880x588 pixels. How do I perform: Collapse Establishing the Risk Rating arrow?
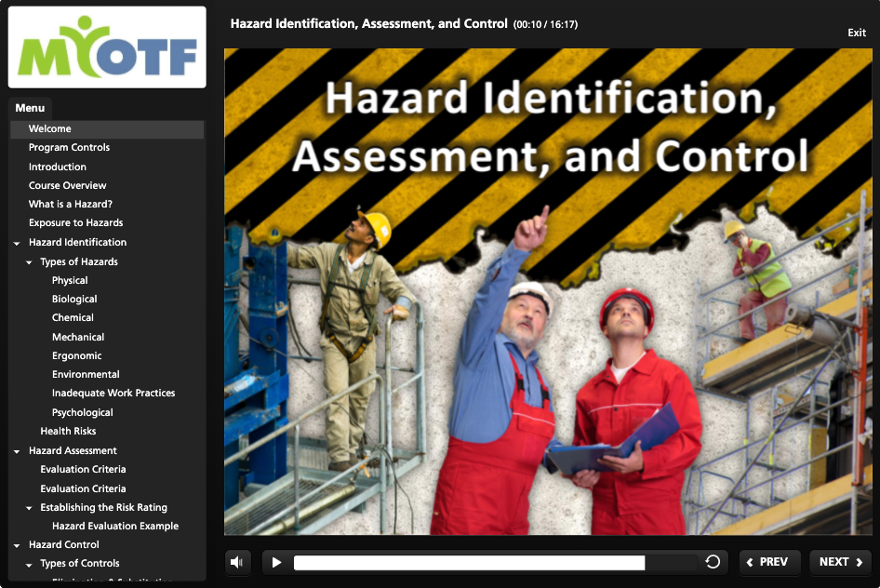tap(29, 508)
